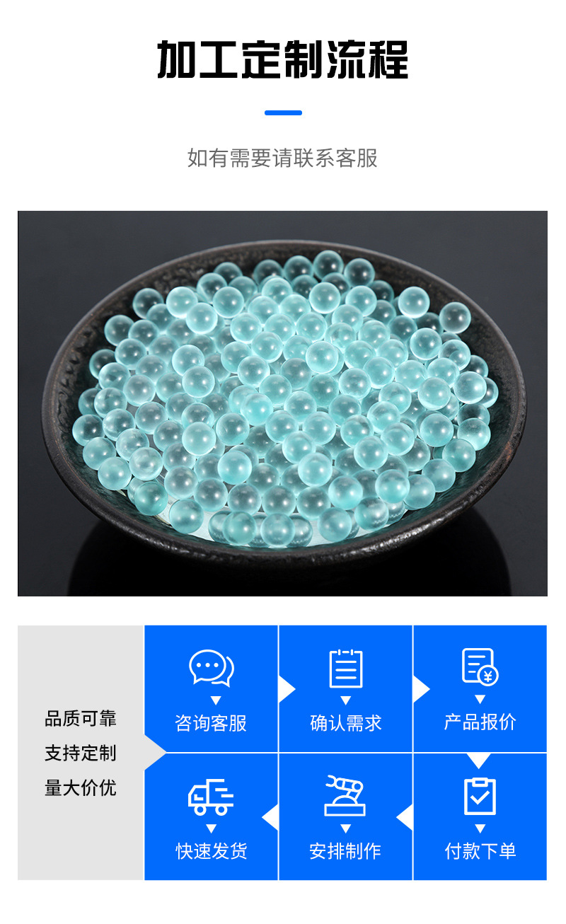Click the 安排制作 text label
The image size is (566, 924).
(346, 851)
